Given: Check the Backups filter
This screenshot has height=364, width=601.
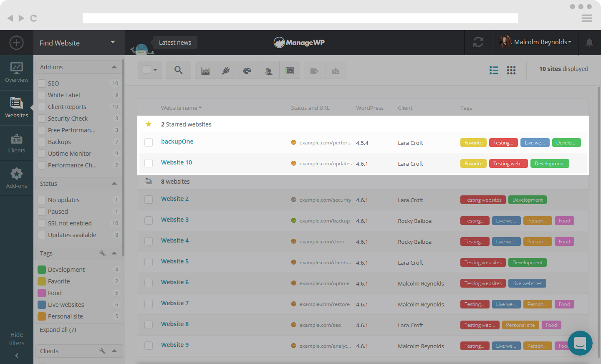Looking at the screenshot, I should pyautogui.click(x=42, y=142).
